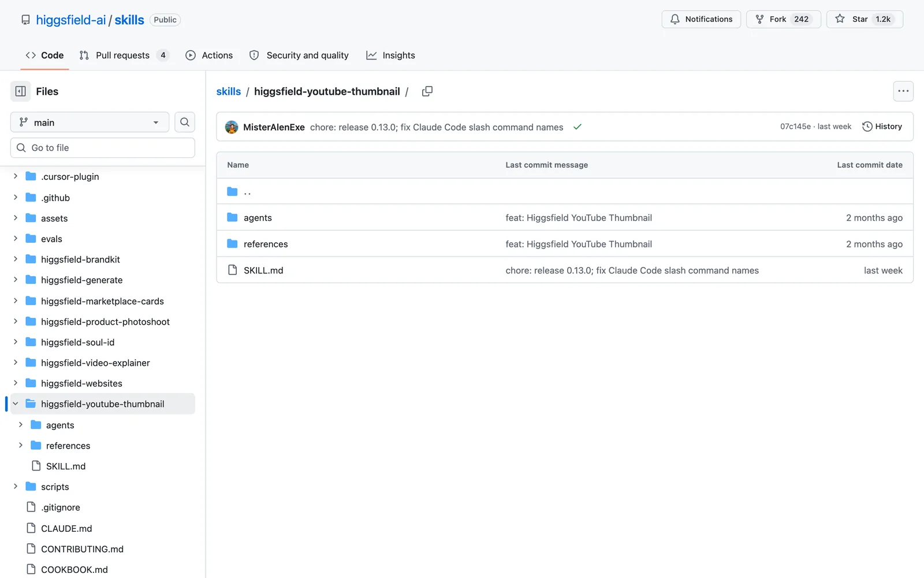Expand the higgsfield-marketplace-cards folder chevron
Image resolution: width=924 pixels, height=578 pixels.
click(x=16, y=301)
